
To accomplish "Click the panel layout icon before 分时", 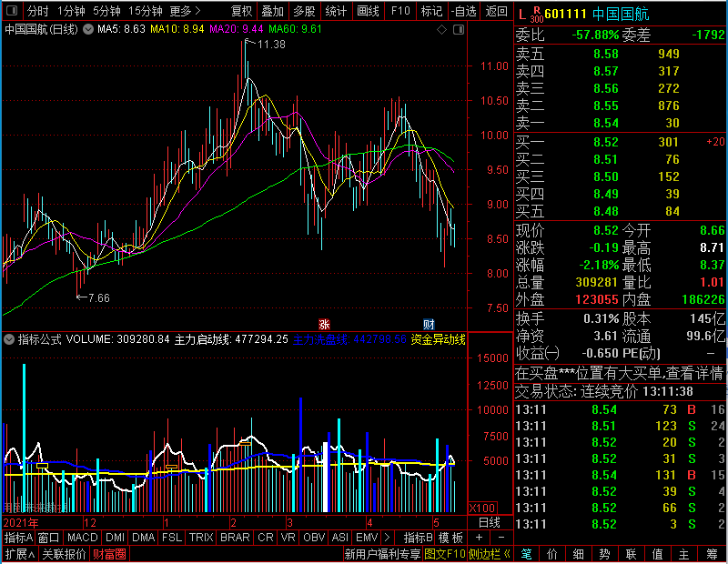I will tap(12, 11).
